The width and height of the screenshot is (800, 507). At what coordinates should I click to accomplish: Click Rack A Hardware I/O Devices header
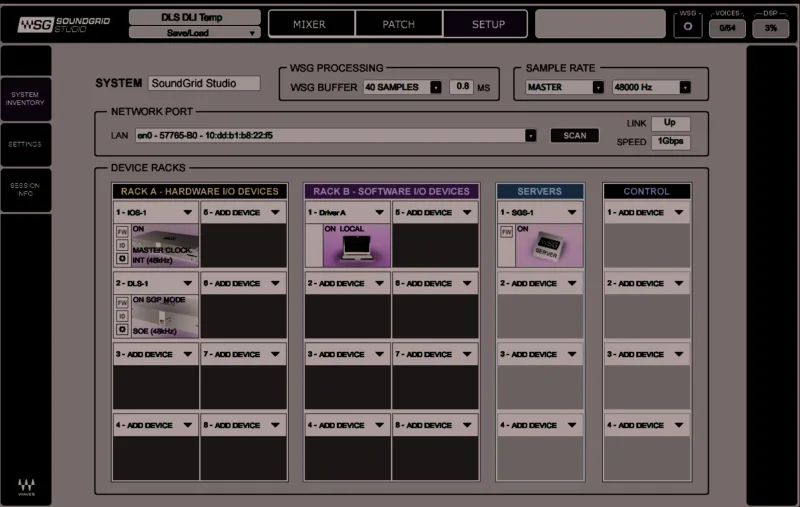click(199, 191)
